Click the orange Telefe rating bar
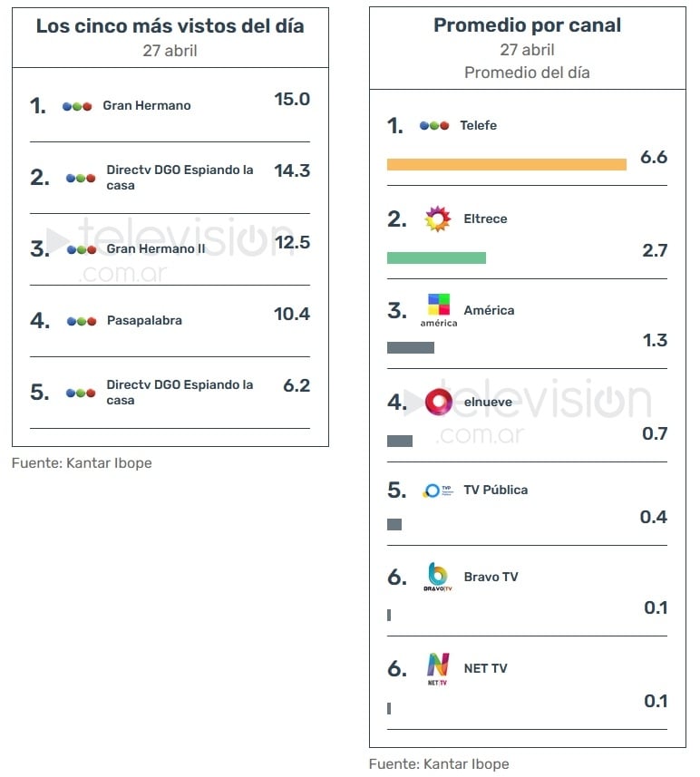Viewport: 700px width, 777px height. 507,164
